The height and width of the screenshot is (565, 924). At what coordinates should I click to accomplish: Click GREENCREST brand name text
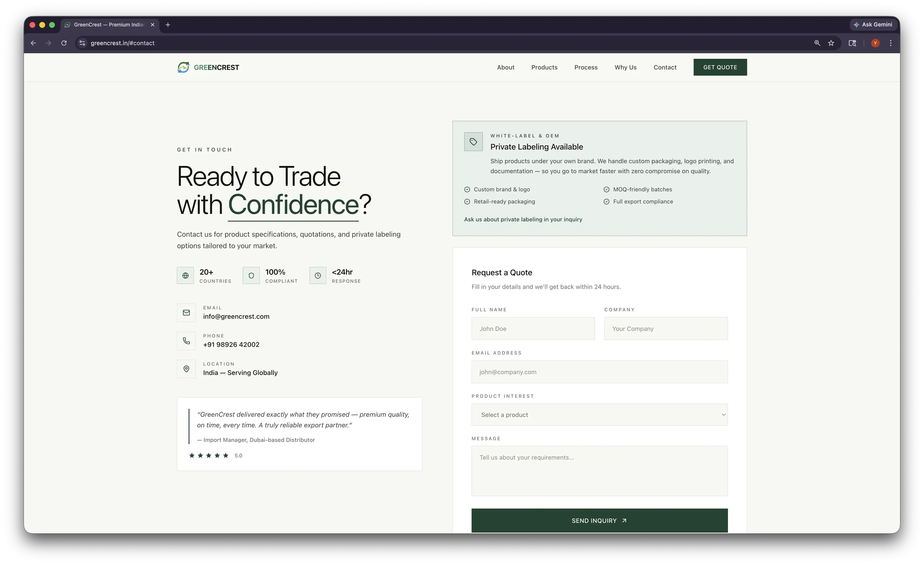(216, 67)
